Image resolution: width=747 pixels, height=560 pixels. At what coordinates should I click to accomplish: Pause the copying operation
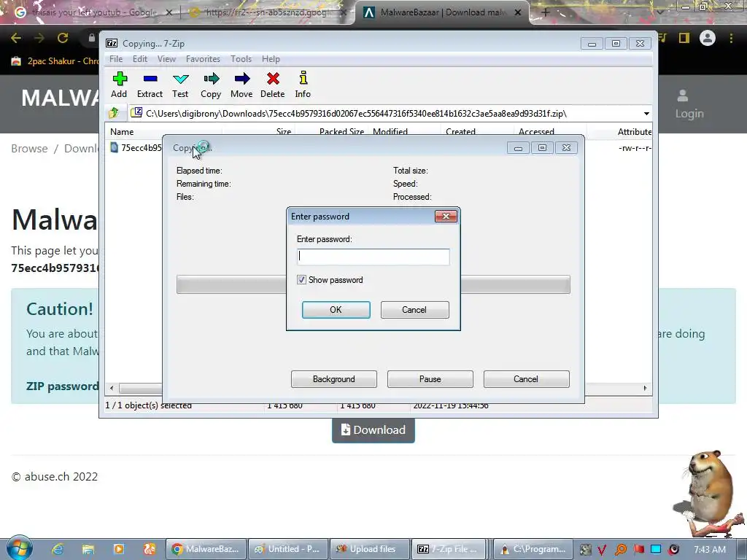click(x=430, y=379)
